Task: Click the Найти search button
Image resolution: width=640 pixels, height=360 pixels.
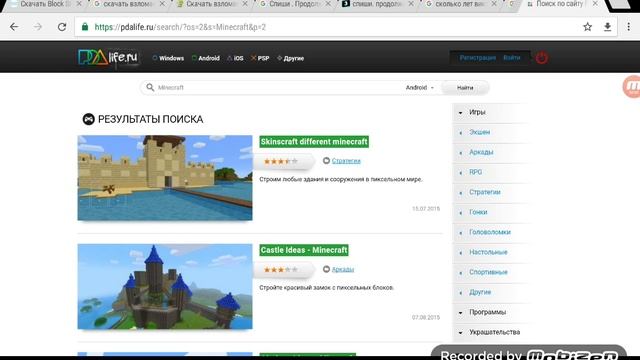Action: (465, 87)
